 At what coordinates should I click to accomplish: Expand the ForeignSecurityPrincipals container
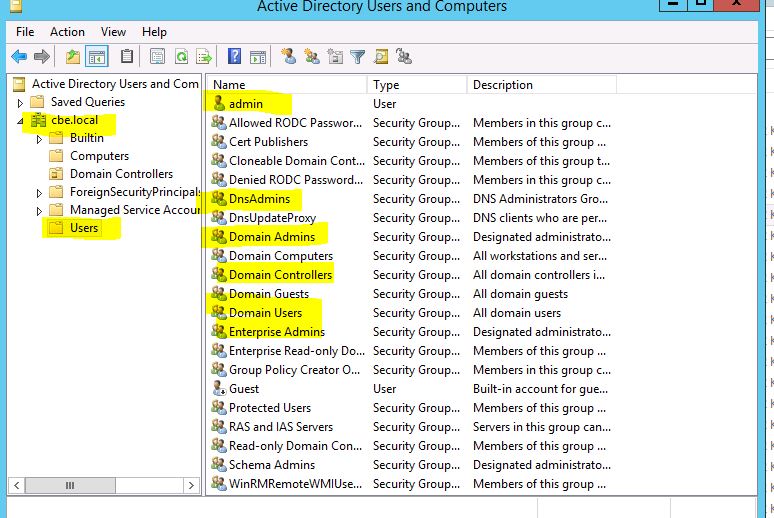tap(39, 193)
